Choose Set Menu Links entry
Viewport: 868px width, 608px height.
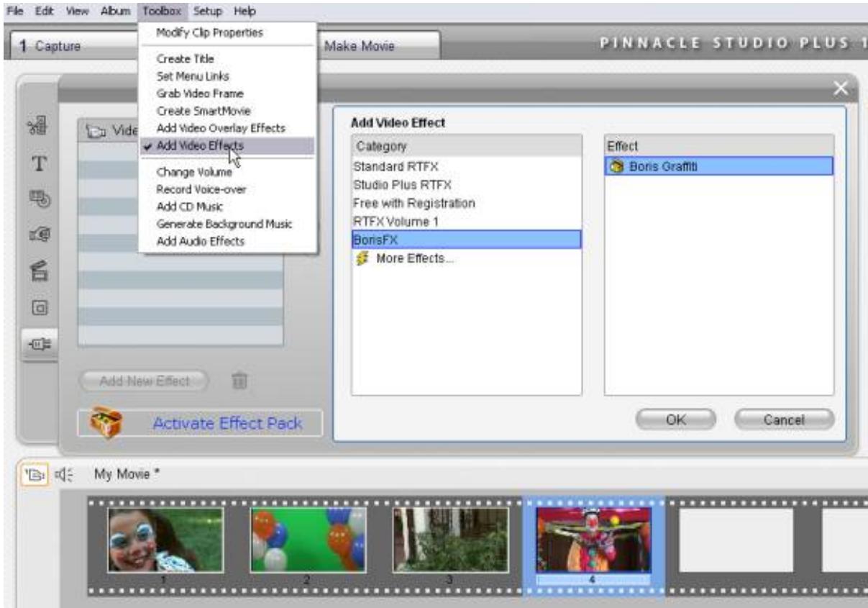click(227, 76)
